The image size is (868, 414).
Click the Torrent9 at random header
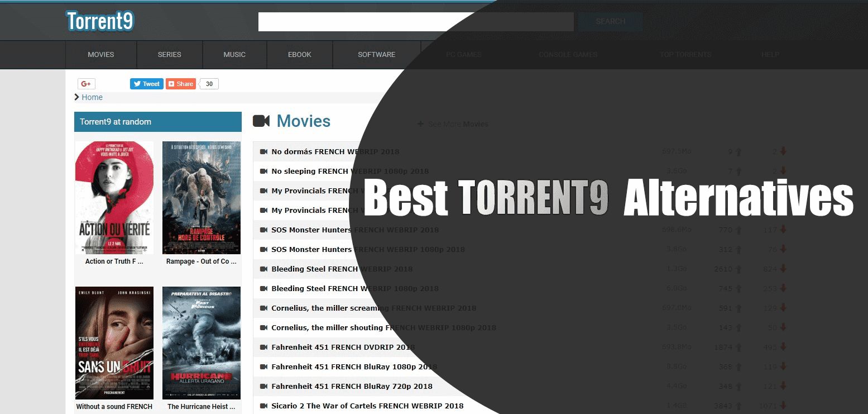(x=158, y=122)
